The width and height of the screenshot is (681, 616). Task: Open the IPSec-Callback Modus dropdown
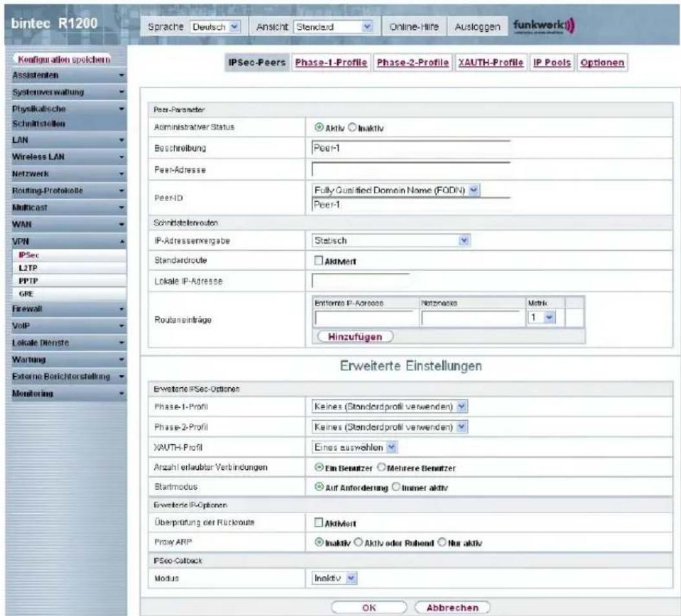click(335, 579)
